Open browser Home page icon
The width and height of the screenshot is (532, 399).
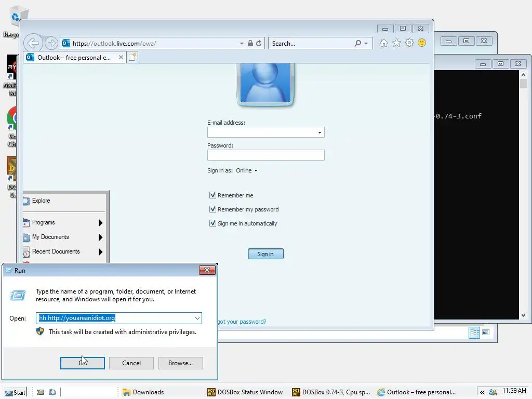point(384,43)
